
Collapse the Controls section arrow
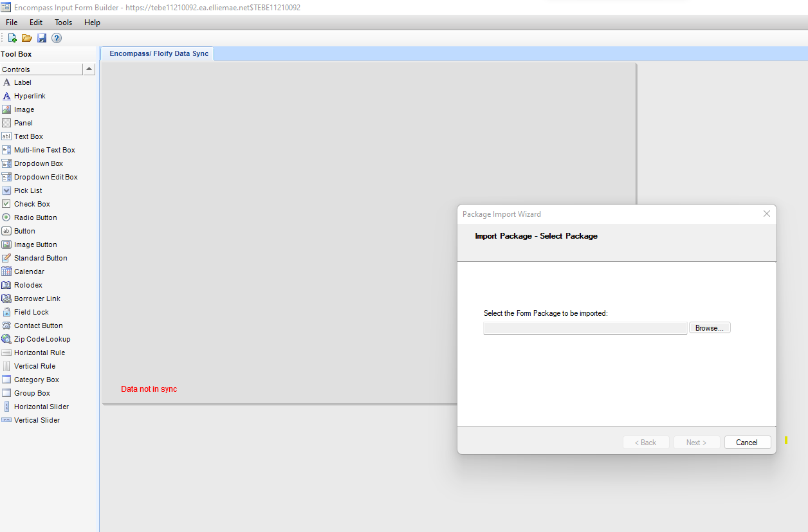point(89,69)
